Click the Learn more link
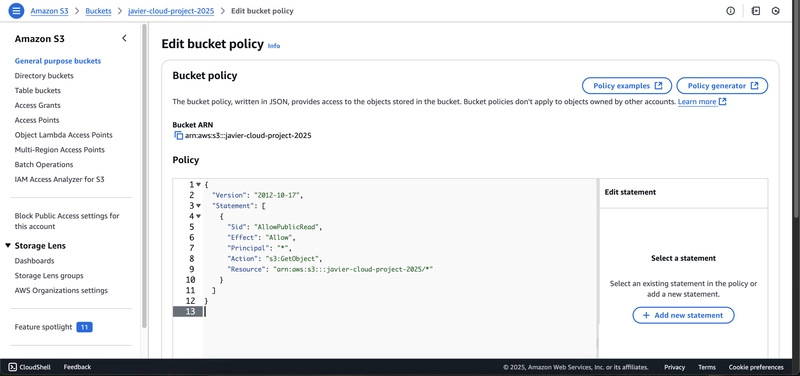This screenshot has width=800, height=376. pyautogui.click(x=702, y=102)
